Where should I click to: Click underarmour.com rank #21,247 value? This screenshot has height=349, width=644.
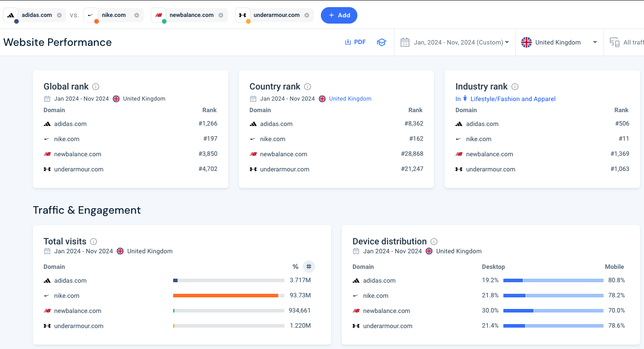click(x=412, y=169)
